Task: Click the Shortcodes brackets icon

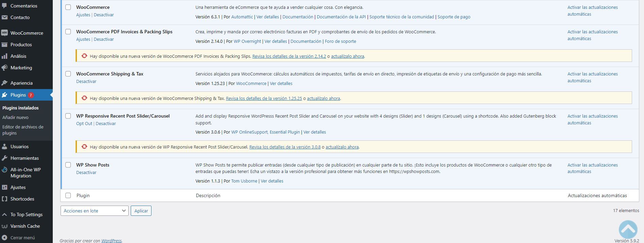Action: (x=4, y=199)
